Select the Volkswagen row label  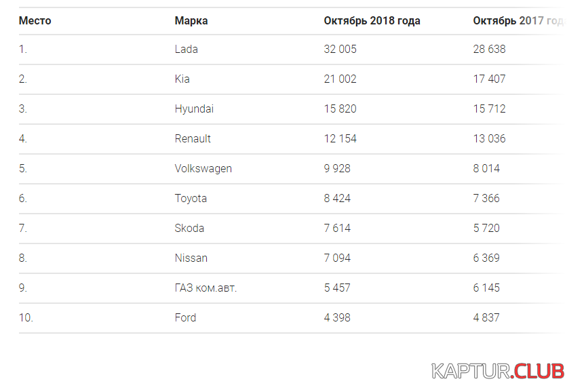(203, 169)
